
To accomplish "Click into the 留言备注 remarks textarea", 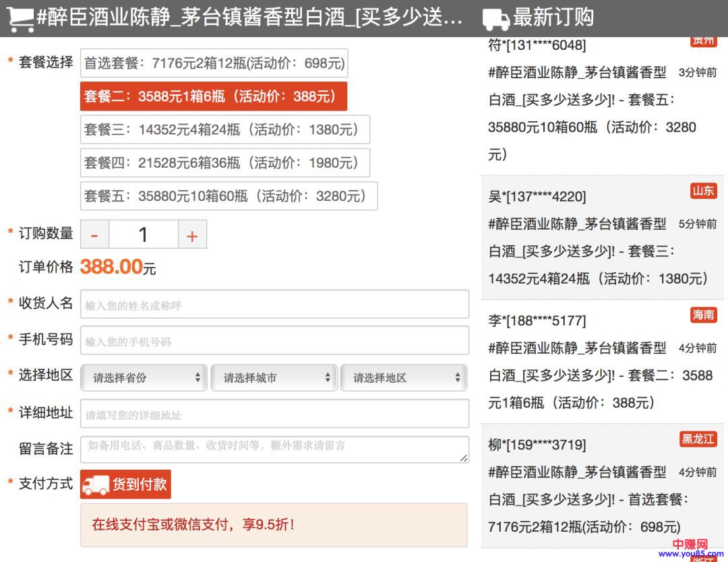I will coord(274,449).
